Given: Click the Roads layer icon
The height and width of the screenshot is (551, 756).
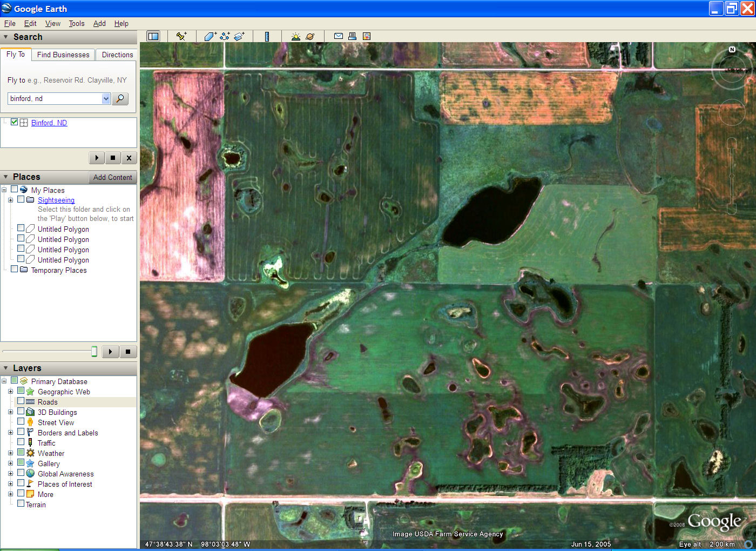Looking at the screenshot, I should (30, 402).
